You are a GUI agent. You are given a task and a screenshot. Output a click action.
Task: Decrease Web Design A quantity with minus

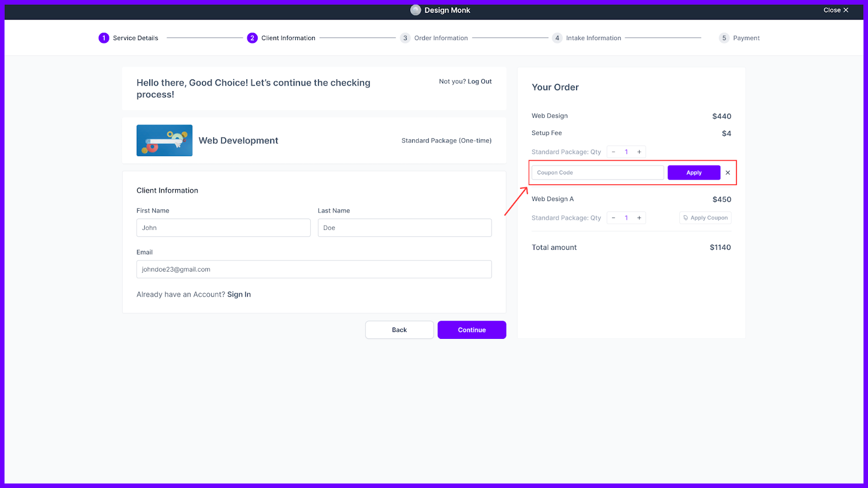coord(614,218)
